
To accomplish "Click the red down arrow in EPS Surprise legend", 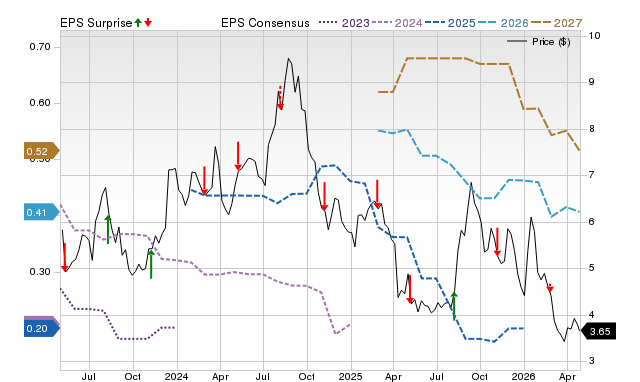I will 148,23.
